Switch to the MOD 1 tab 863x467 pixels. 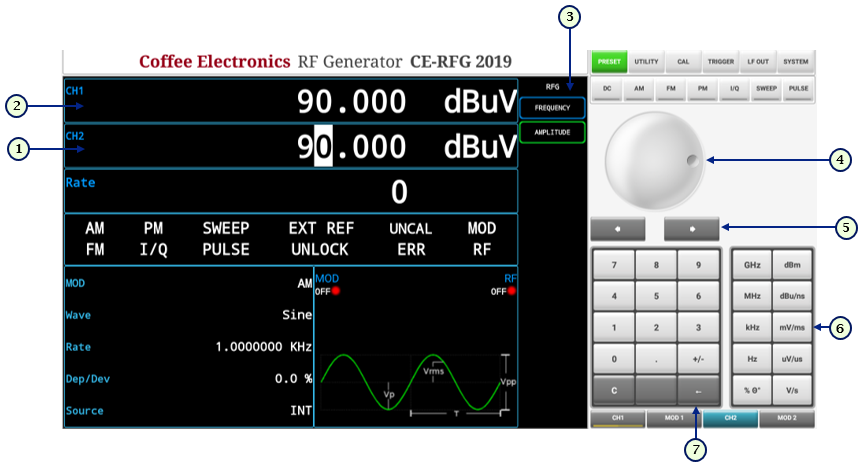coord(674,418)
